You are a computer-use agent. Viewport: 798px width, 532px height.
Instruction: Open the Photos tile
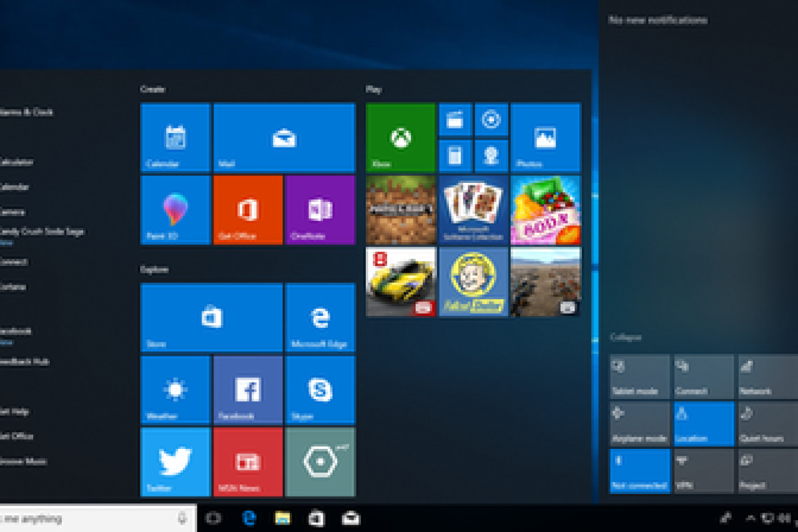tap(545, 138)
